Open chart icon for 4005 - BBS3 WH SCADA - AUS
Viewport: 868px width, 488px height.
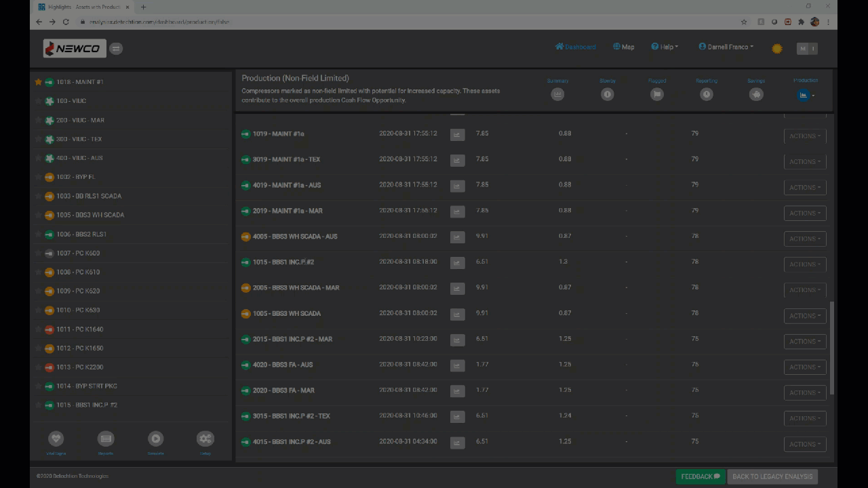(x=458, y=237)
